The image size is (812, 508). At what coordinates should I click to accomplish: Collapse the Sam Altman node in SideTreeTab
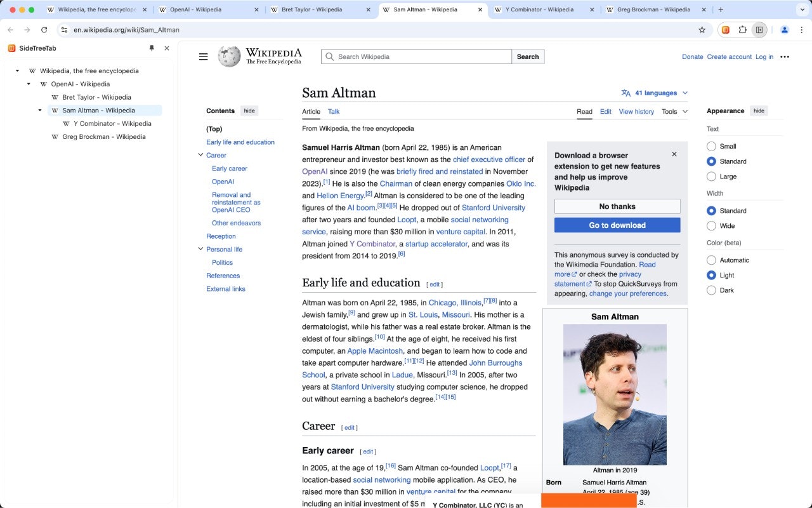[x=40, y=110]
